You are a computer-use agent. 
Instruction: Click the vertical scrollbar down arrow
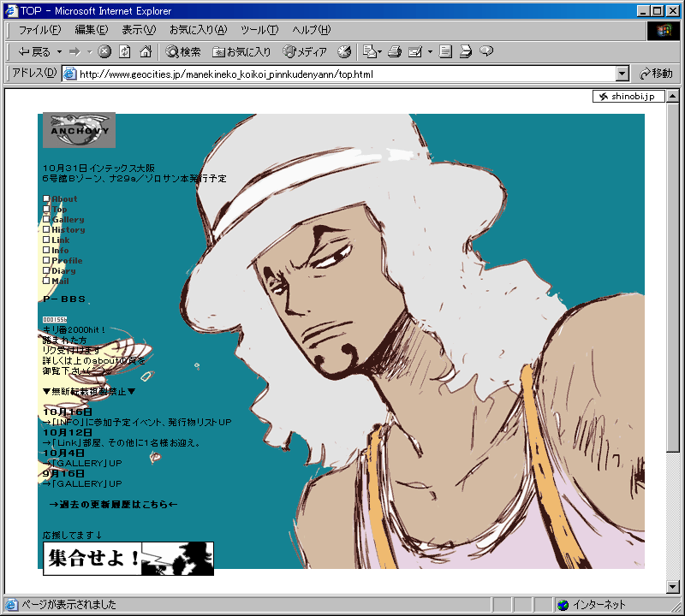tap(673, 587)
